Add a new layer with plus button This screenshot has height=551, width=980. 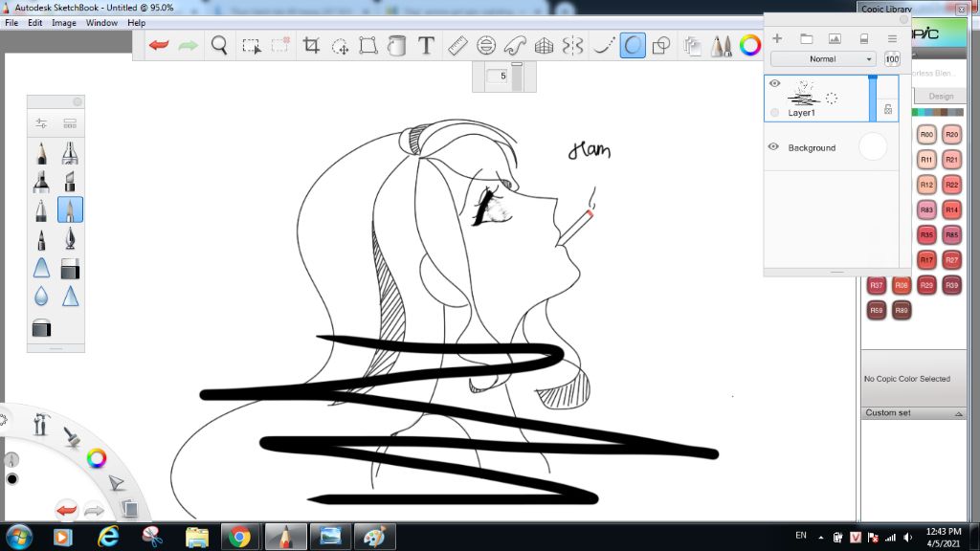click(777, 38)
